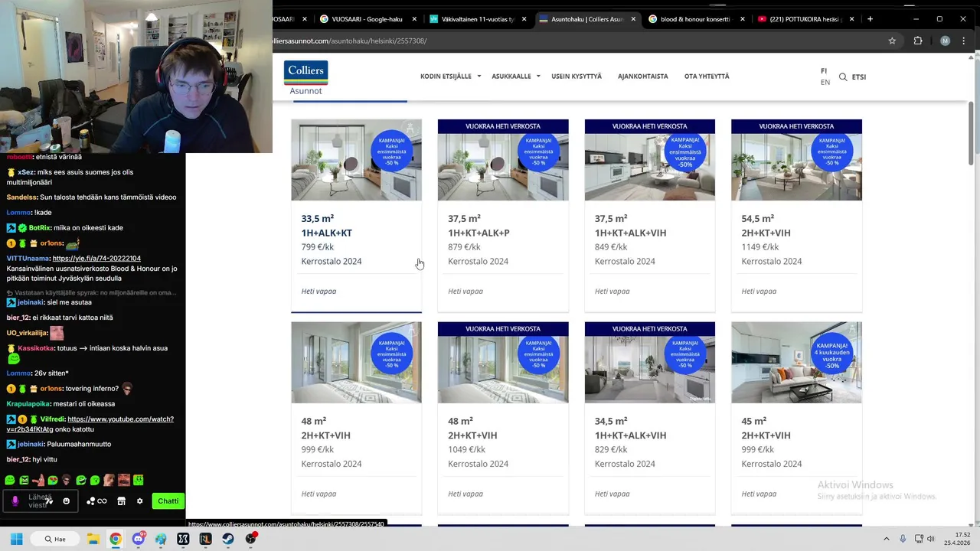Show hidden tray icons chevron
Screen dimensions: 980x551
point(887,539)
